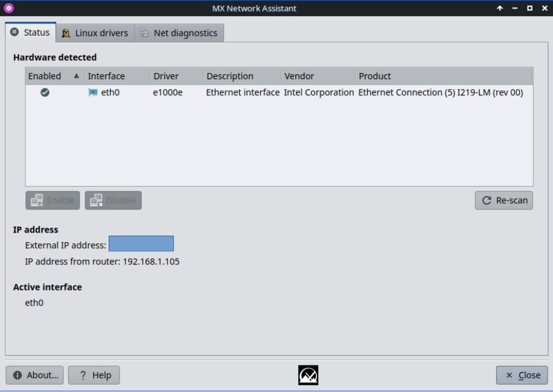
Task: Click the app icon in title bar
Action: [x=8, y=8]
